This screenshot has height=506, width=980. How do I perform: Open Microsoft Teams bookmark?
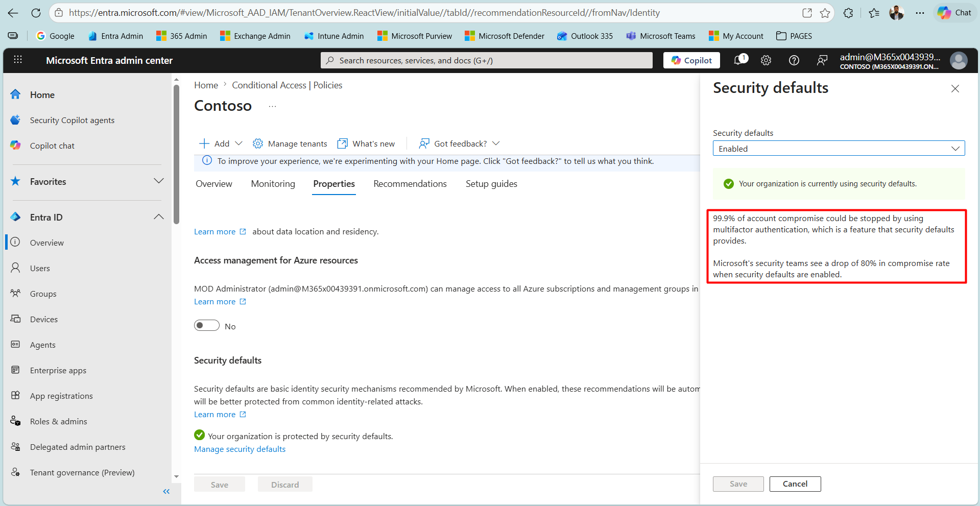(661, 36)
